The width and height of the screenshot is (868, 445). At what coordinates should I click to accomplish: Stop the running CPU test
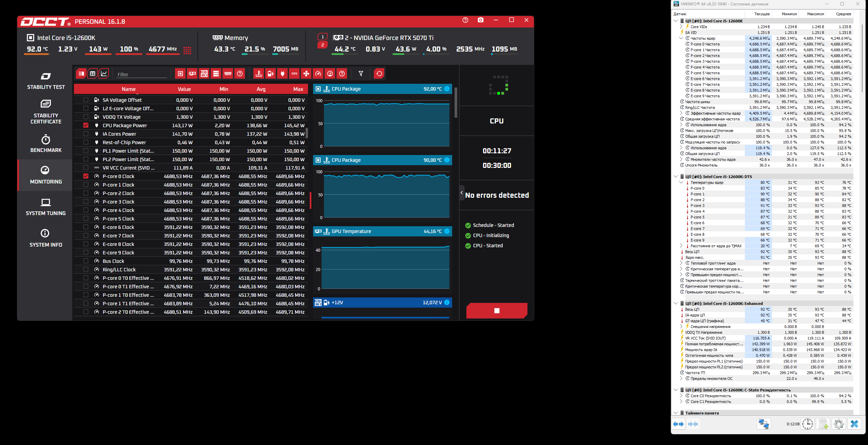497,311
